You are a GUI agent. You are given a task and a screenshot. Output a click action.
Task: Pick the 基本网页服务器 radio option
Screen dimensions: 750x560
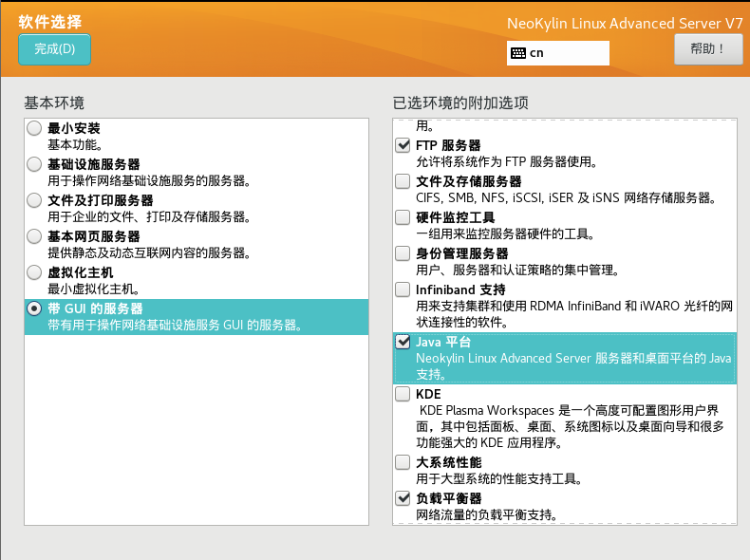click(x=35, y=236)
